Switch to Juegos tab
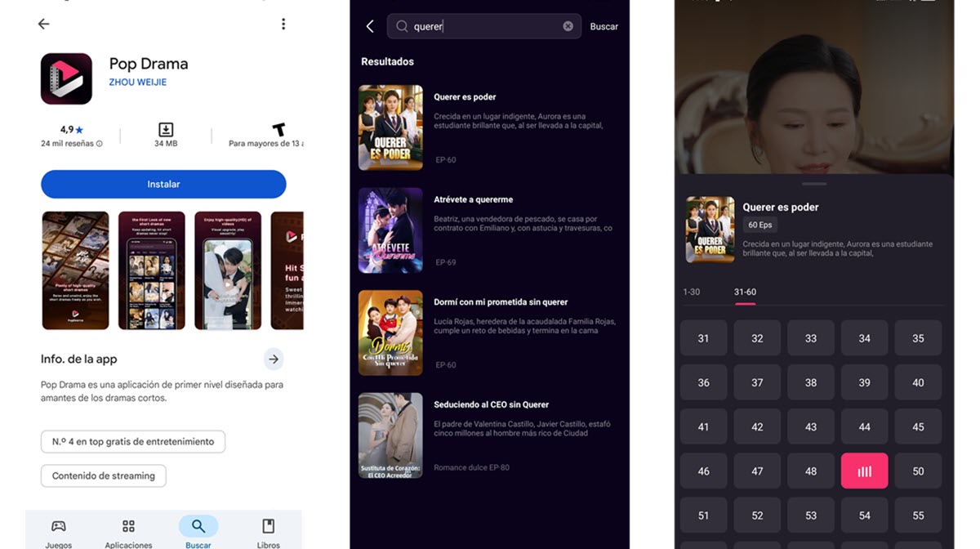Screen dimensions: 980x549 click(x=59, y=533)
